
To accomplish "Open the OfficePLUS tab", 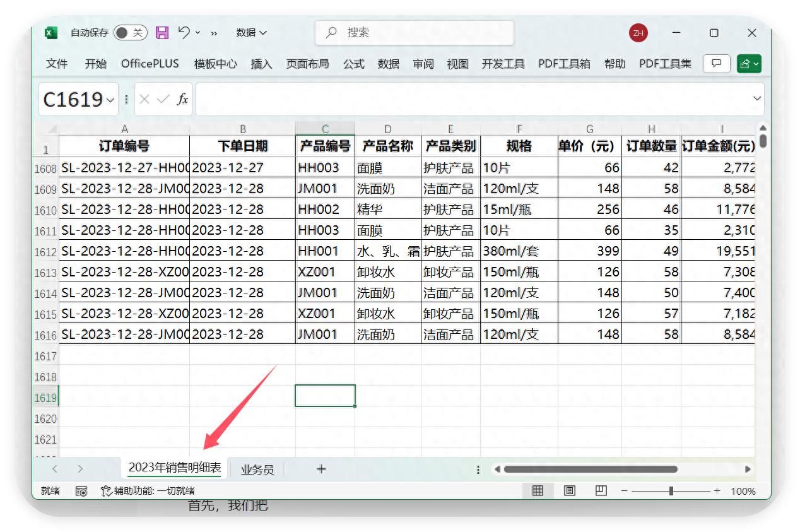I will 150,64.
